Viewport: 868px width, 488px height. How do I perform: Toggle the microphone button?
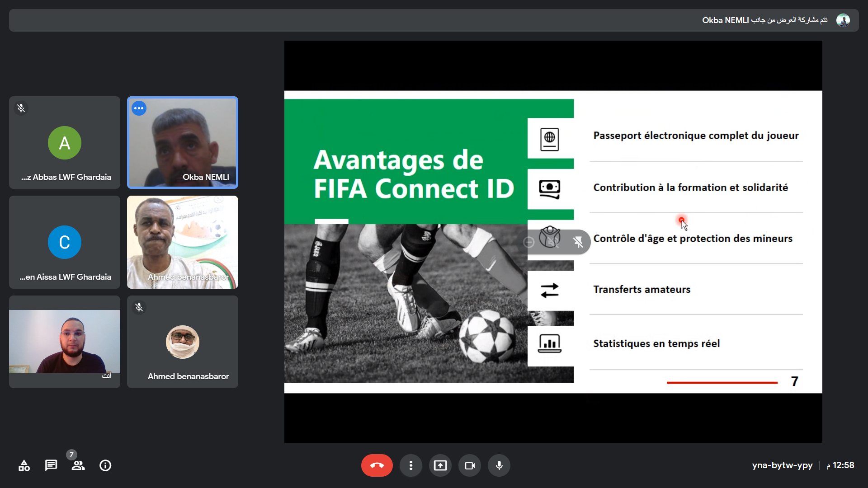pos(499,465)
